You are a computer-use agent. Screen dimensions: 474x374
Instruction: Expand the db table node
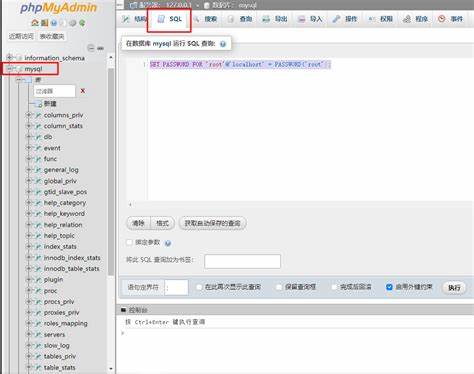pos(29,137)
